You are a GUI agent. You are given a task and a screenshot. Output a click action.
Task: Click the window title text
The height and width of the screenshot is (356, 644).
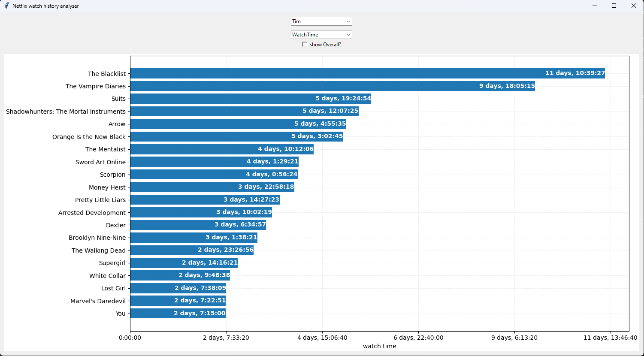45,6
